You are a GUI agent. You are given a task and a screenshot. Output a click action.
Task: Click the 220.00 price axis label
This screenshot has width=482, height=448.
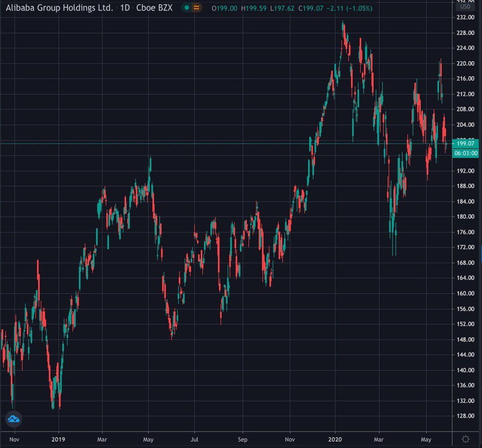point(465,63)
